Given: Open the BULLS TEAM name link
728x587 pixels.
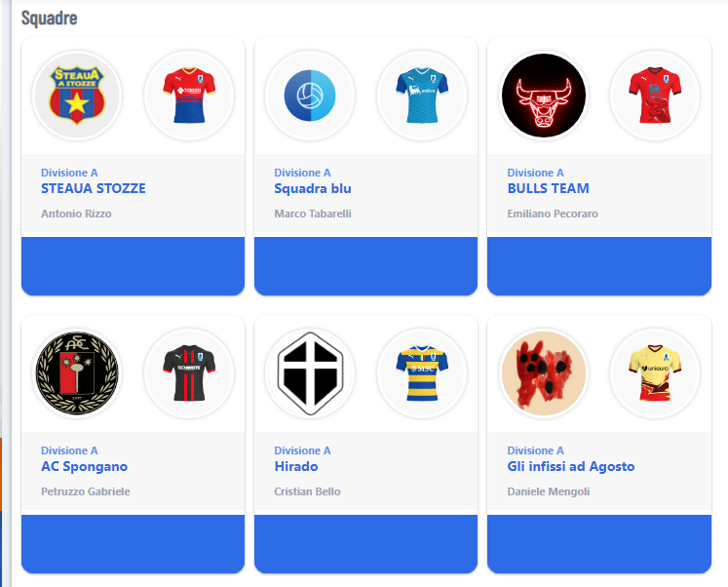Looking at the screenshot, I should [x=549, y=188].
